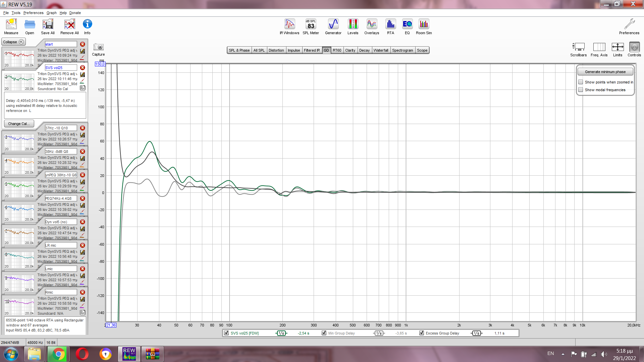This screenshot has width=644, height=362.
Task: Open the graph Limits icon
Action: 618,47
